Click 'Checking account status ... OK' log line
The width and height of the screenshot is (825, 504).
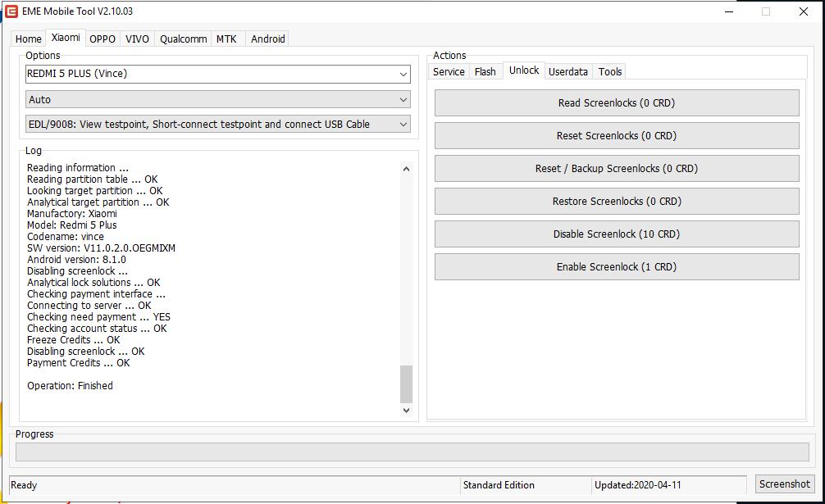pyautogui.click(x=97, y=329)
